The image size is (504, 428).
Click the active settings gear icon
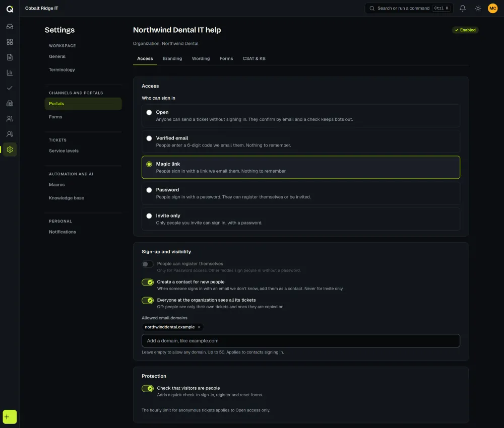pos(10,150)
